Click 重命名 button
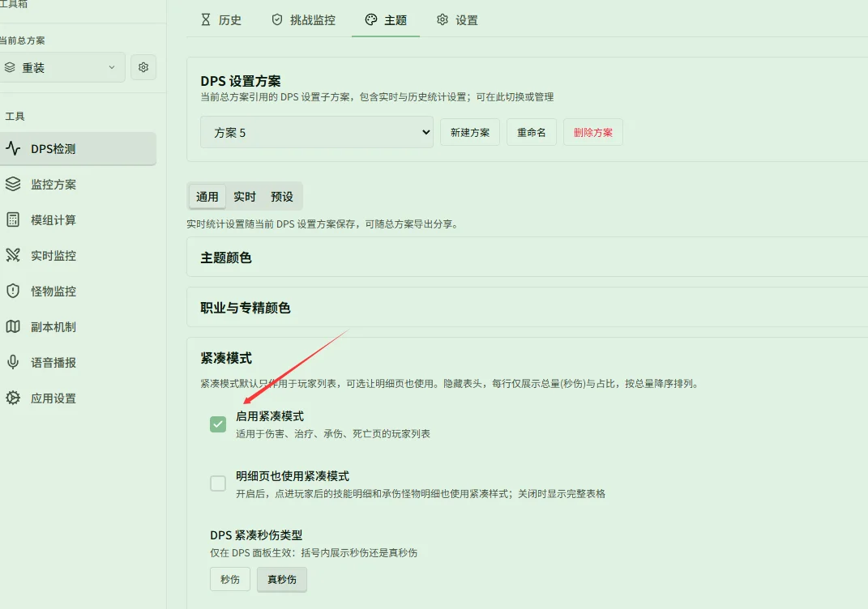868x609 pixels. click(x=532, y=132)
